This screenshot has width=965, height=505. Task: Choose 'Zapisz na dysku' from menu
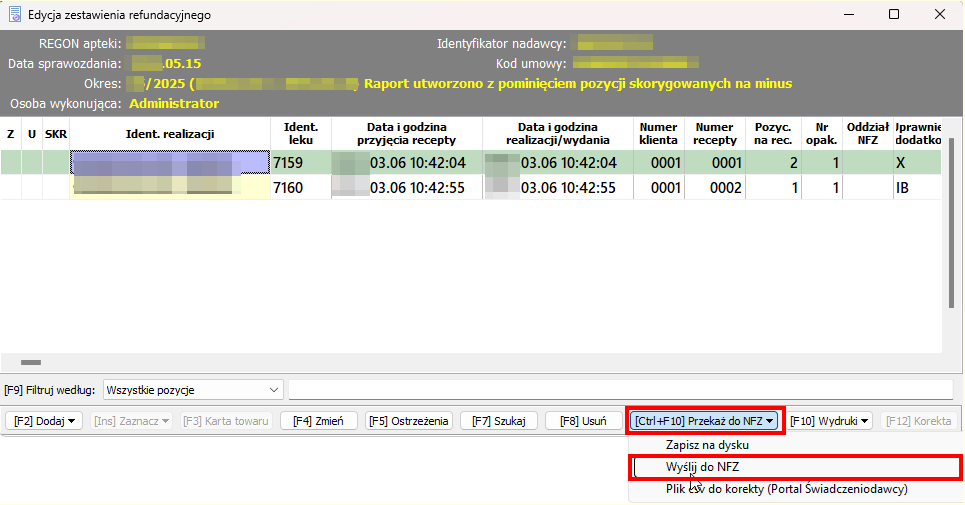(x=706, y=445)
